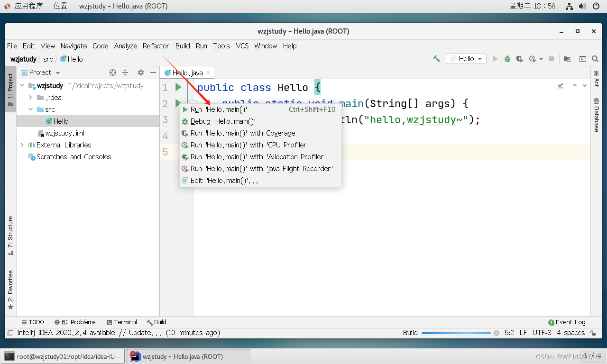The image size is (607, 364).
Task: Choose Run with 'Allocation Profiler' entry
Action: (x=260, y=157)
